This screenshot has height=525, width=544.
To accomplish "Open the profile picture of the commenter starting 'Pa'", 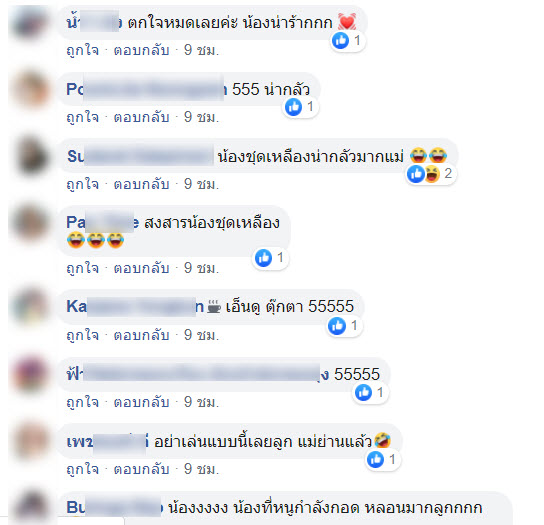I will tap(31, 223).
